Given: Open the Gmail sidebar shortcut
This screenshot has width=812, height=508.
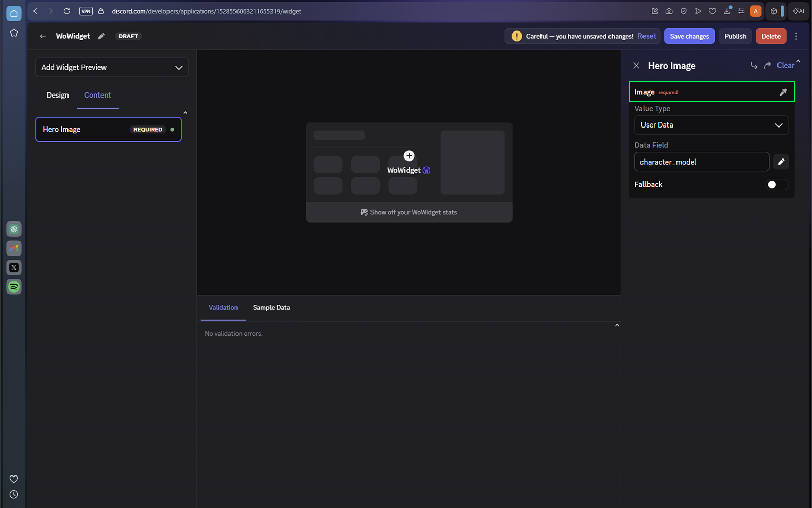Looking at the screenshot, I should tap(14, 248).
